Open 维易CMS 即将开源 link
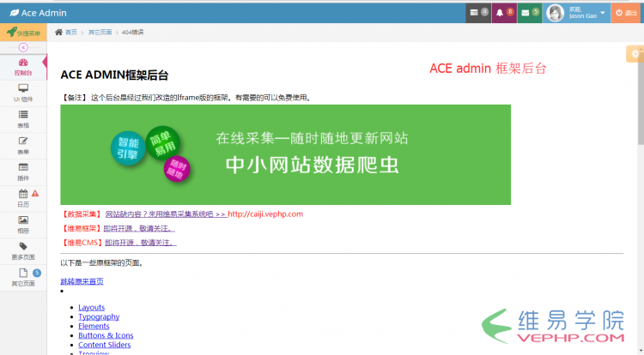 click(141, 243)
